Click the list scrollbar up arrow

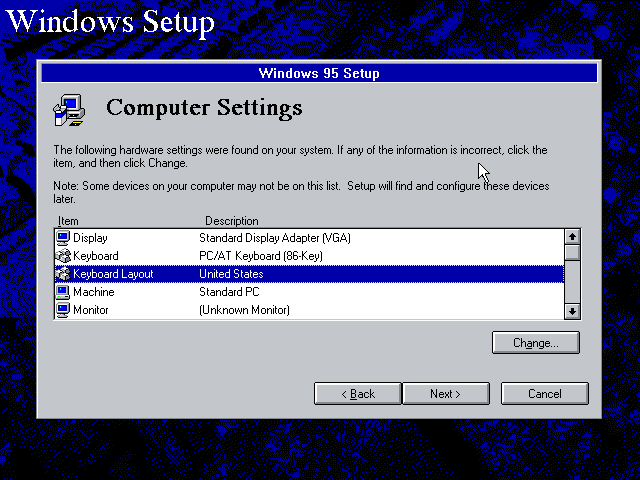572,237
